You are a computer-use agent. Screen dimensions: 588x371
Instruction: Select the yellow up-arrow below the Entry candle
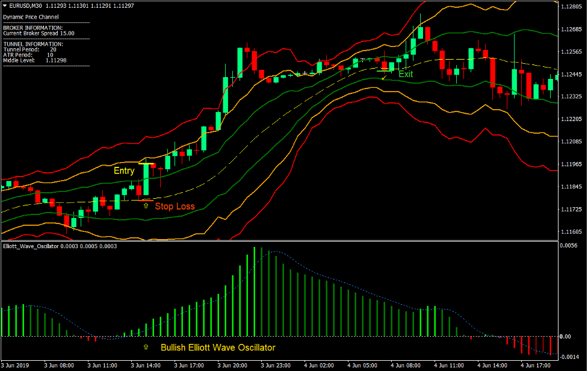coord(146,205)
